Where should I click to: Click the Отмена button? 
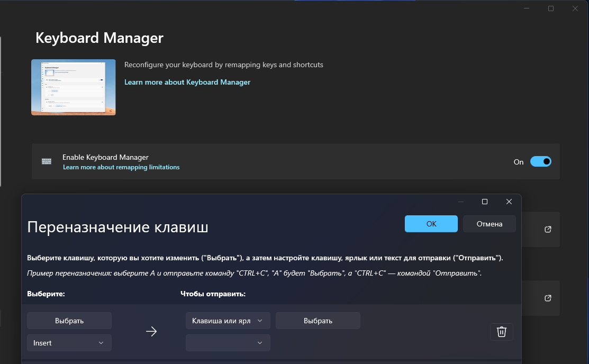(489, 223)
